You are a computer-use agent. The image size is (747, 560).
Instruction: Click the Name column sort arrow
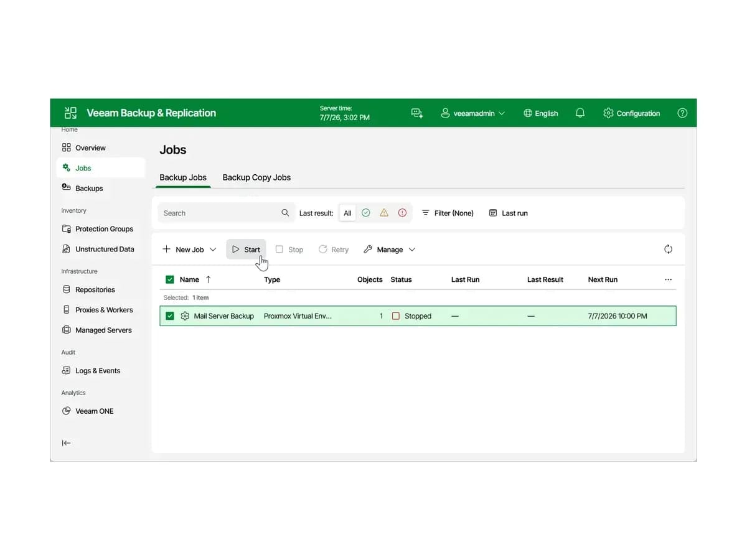pos(208,279)
